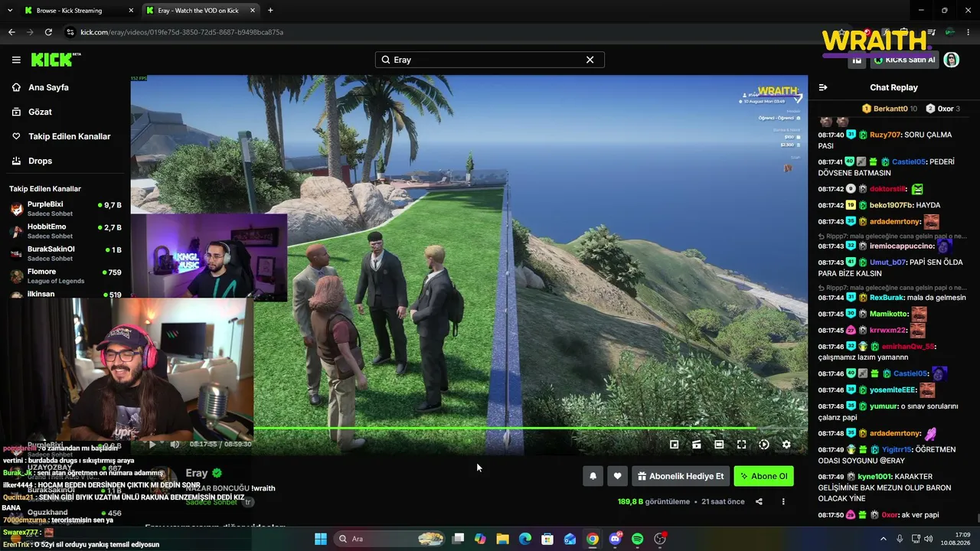Click the Ruzy707 chat username

coord(885,135)
